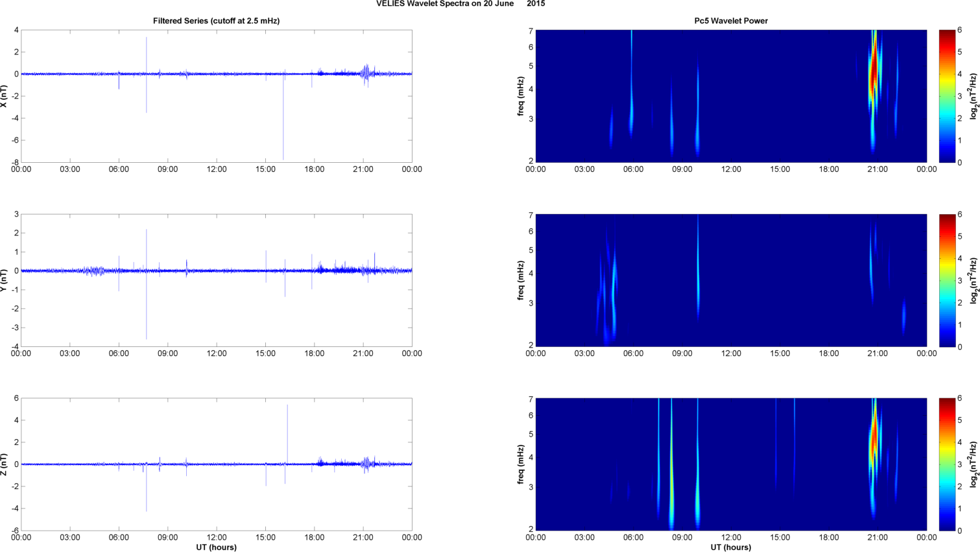
Task: Click the wave activity near 04:30 in Y series
Action: 94,270
